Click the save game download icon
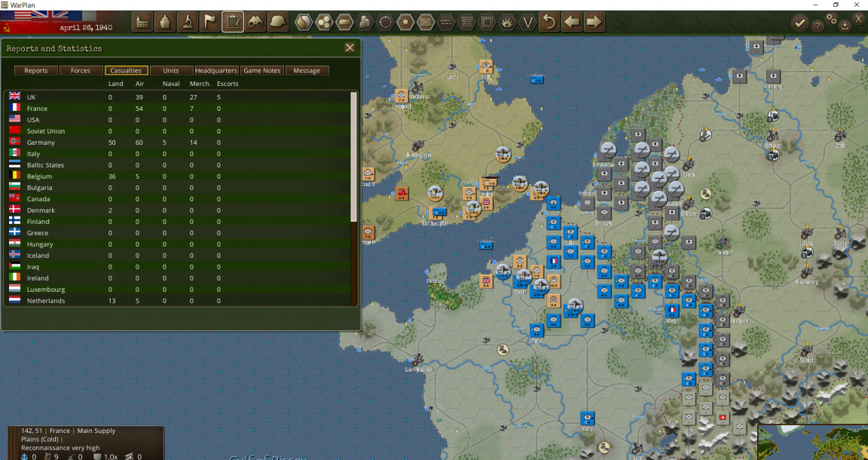The image size is (868, 460). point(845,25)
